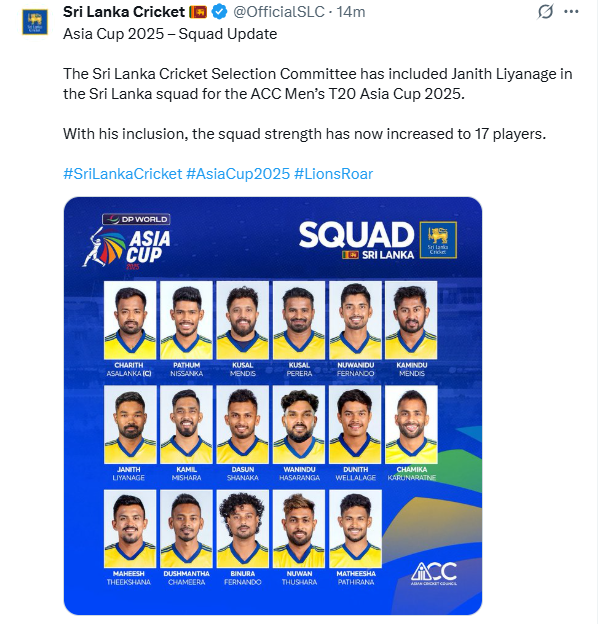This screenshot has height=624, width=600.
Task: Open the Sri Lanka Cricket display name
Action: (124, 12)
